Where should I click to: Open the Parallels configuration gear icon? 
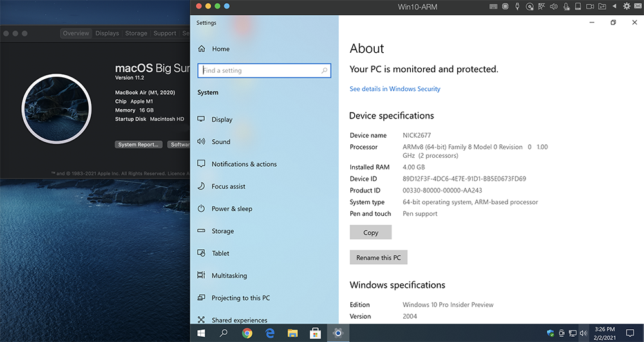pos(627,6)
